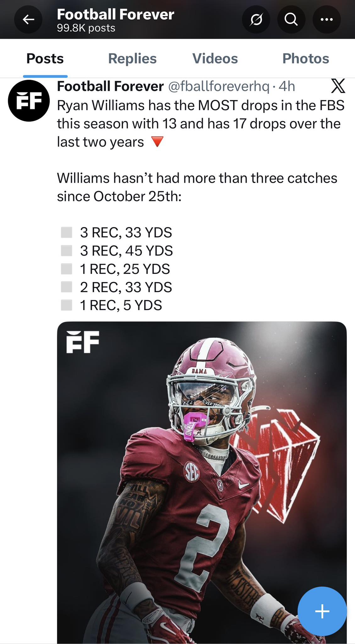Open the search magnifier icon

tap(291, 19)
